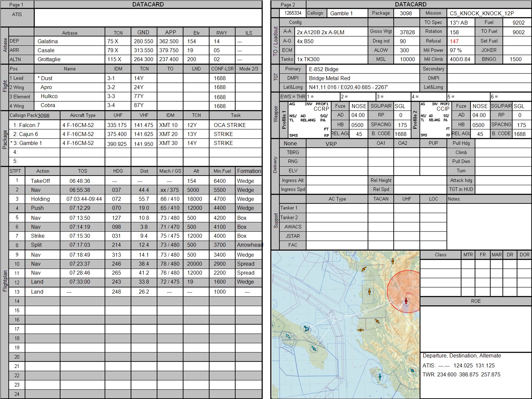
Task: Click the empty ATIS field
Action: pos(148,18)
